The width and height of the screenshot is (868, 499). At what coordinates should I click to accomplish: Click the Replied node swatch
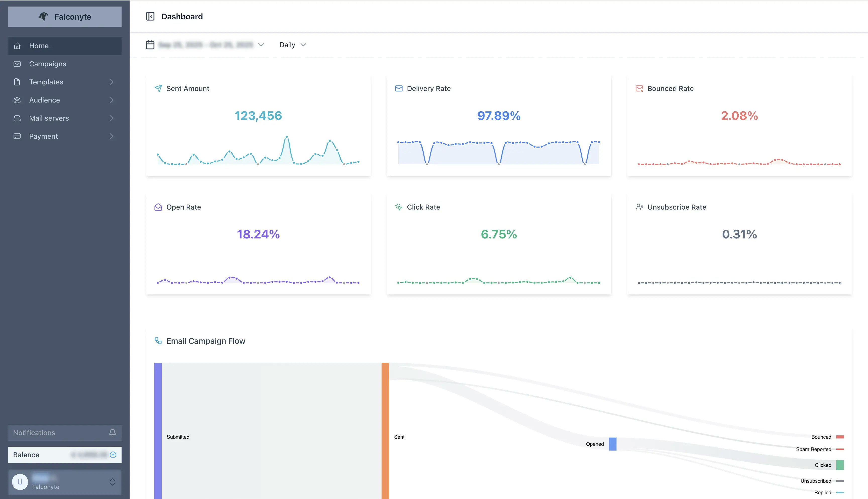840,492
